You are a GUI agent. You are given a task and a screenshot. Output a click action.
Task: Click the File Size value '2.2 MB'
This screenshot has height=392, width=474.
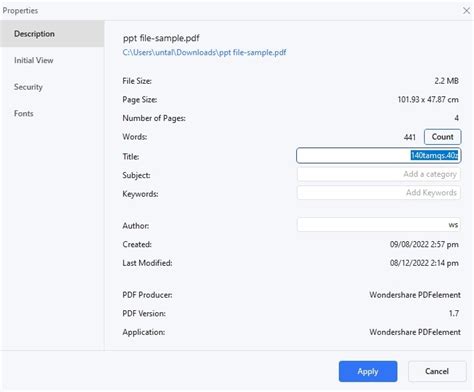point(446,81)
